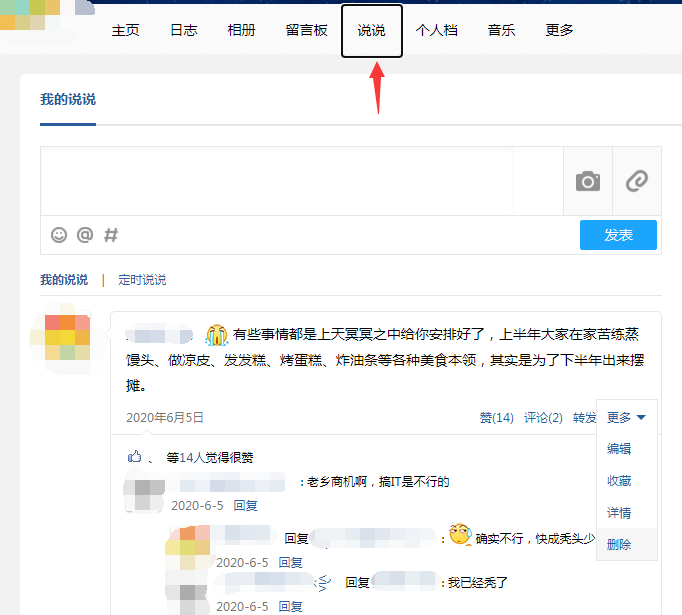The image size is (682, 615).
Task: Click the crying emoji in the post
Action: point(217,335)
